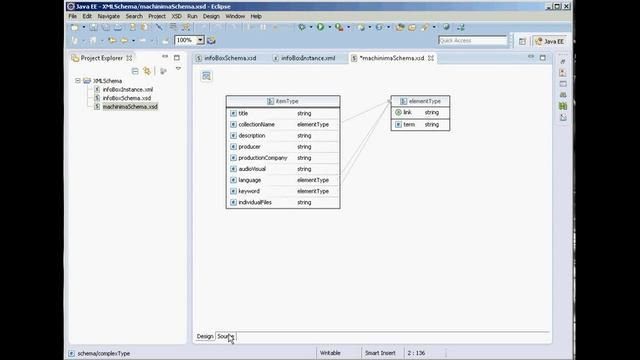Select the itemType header in diagram
The width and height of the screenshot is (640, 360).
(283, 101)
